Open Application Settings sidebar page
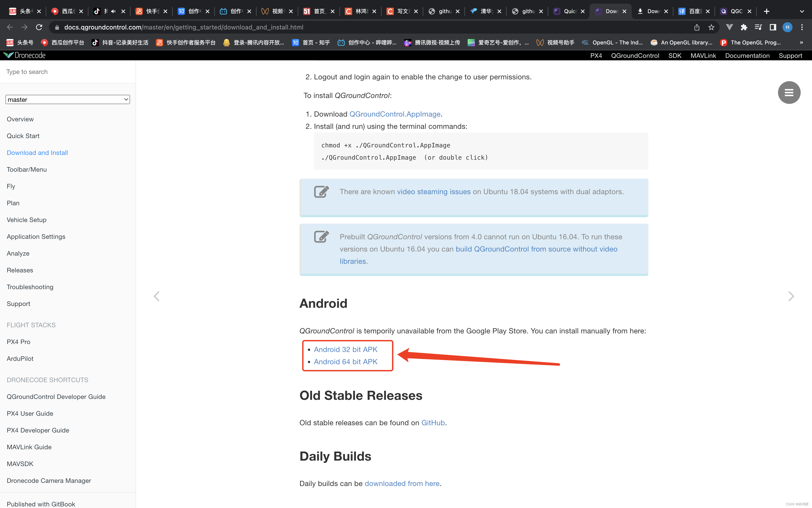The image size is (812, 508). tap(36, 237)
